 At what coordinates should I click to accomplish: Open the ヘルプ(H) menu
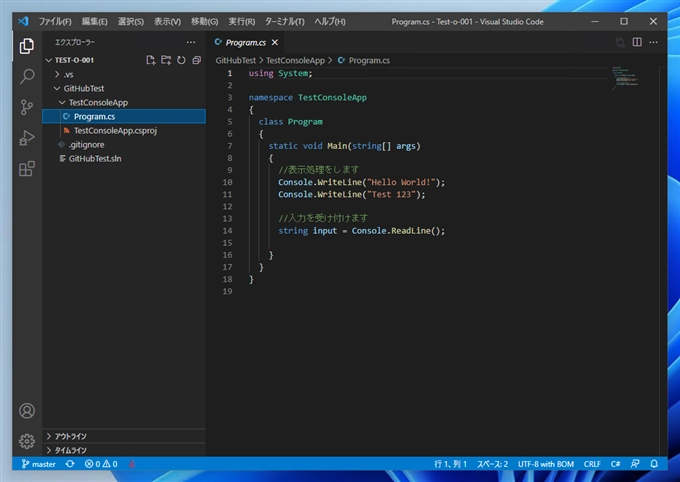click(x=330, y=21)
